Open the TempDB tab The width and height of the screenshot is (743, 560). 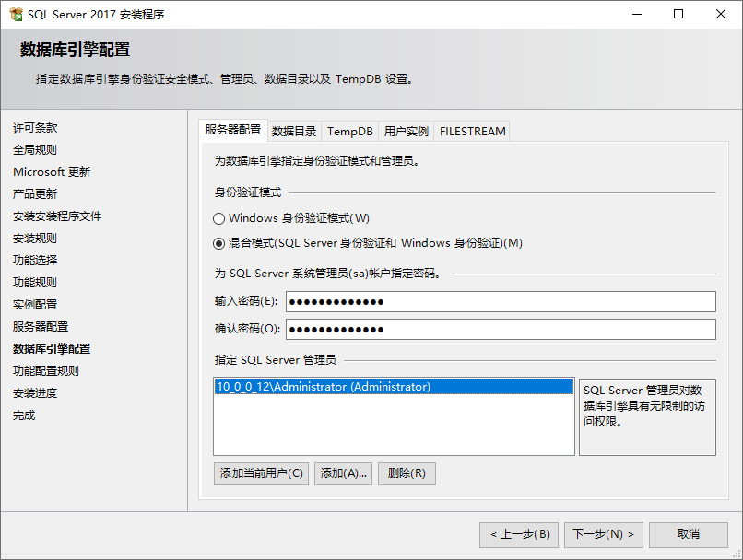[350, 131]
